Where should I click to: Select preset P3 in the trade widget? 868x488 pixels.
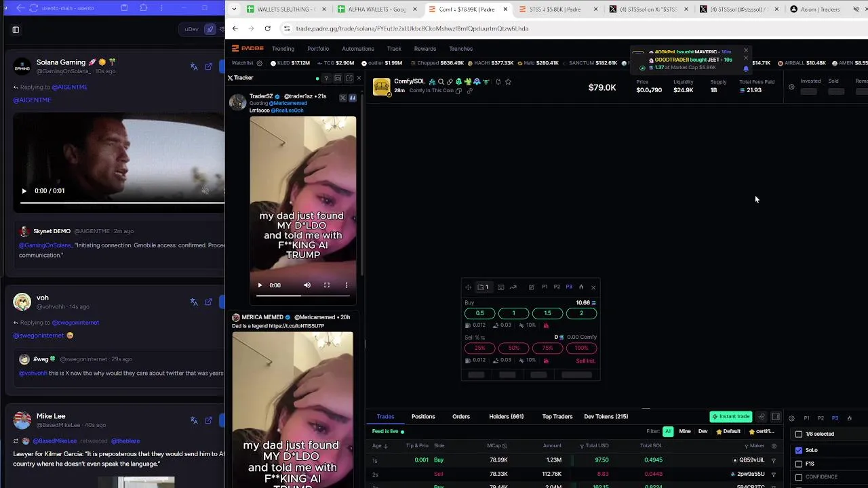pyautogui.click(x=569, y=287)
